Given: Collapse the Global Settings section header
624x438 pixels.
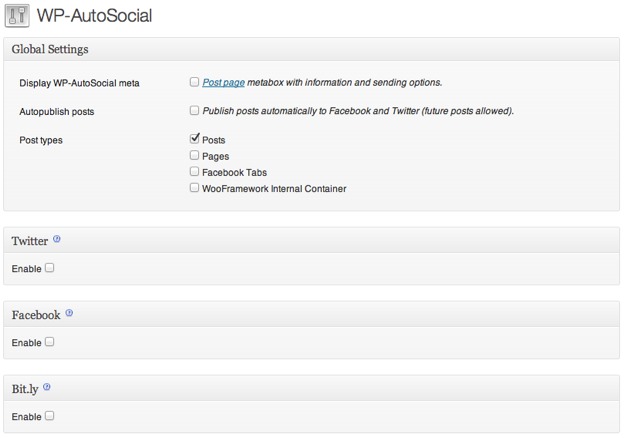Looking at the screenshot, I should [310, 49].
